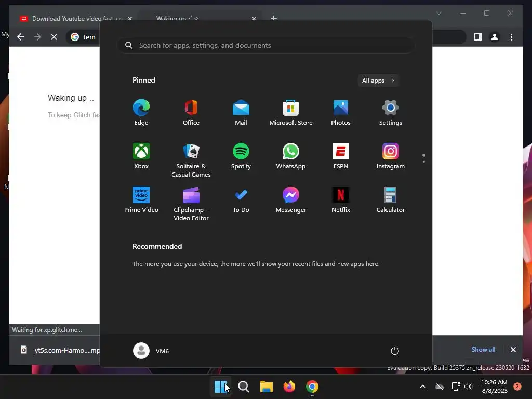Switch to Download Youtube video tab in Chrome

pos(76,18)
